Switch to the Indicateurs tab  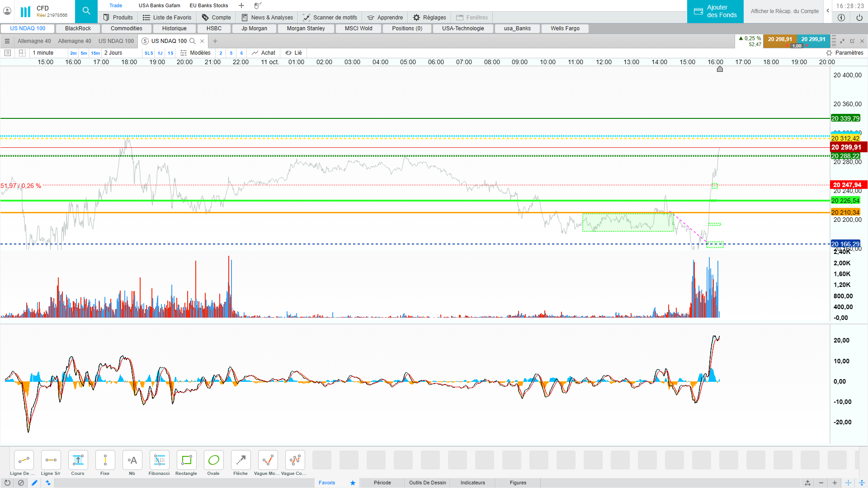[x=472, y=483]
